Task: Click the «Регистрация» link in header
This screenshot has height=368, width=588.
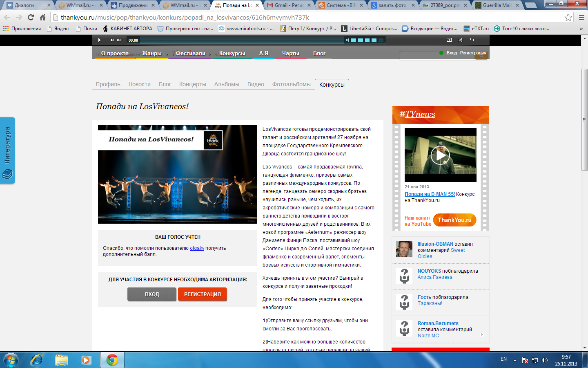Action: click(473, 53)
